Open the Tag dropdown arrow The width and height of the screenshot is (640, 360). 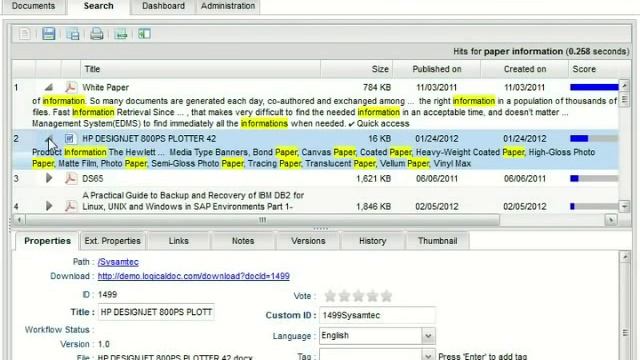click(x=428, y=356)
